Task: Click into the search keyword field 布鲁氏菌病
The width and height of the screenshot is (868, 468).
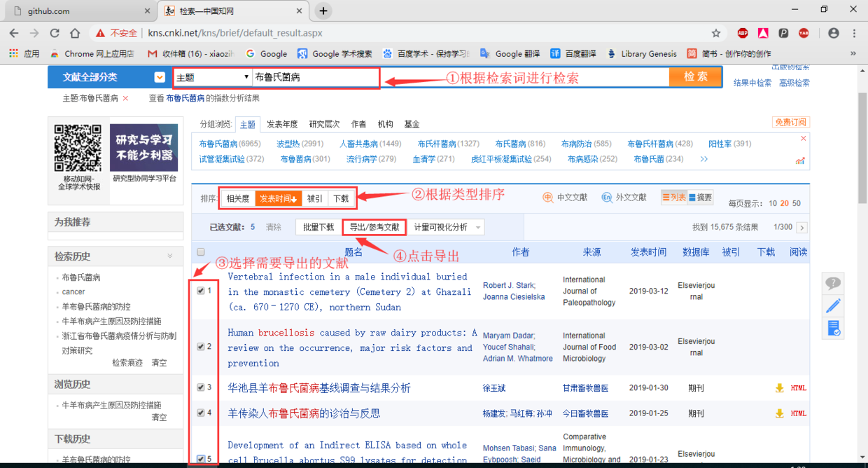Action: click(316, 77)
